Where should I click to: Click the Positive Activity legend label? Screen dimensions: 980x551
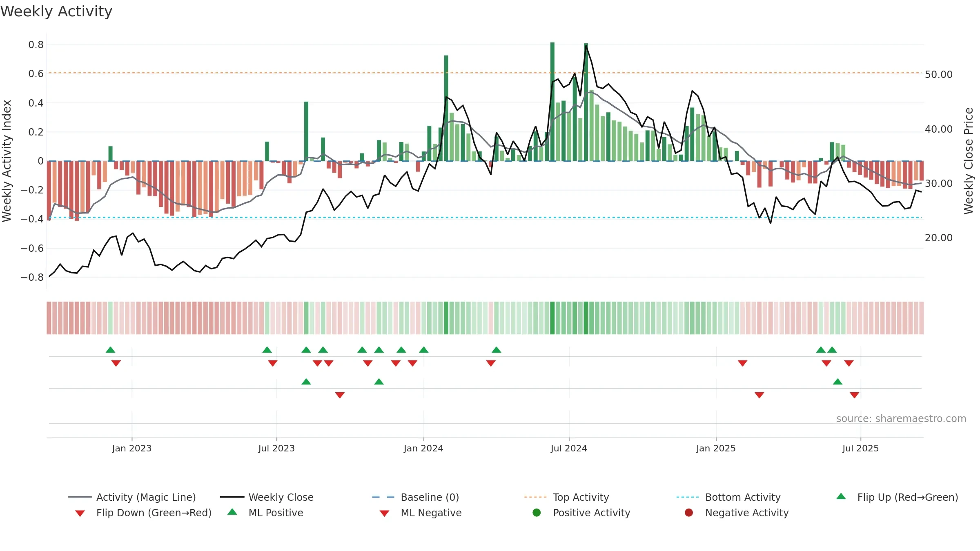[591, 513]
